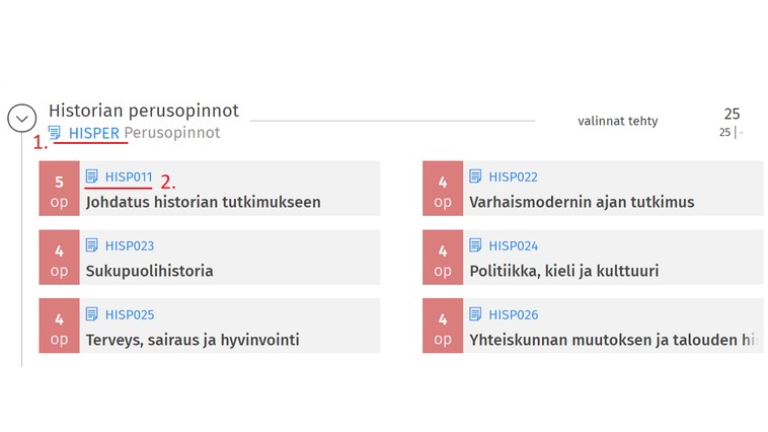Open the HISP023 course link

click(129, 246)
